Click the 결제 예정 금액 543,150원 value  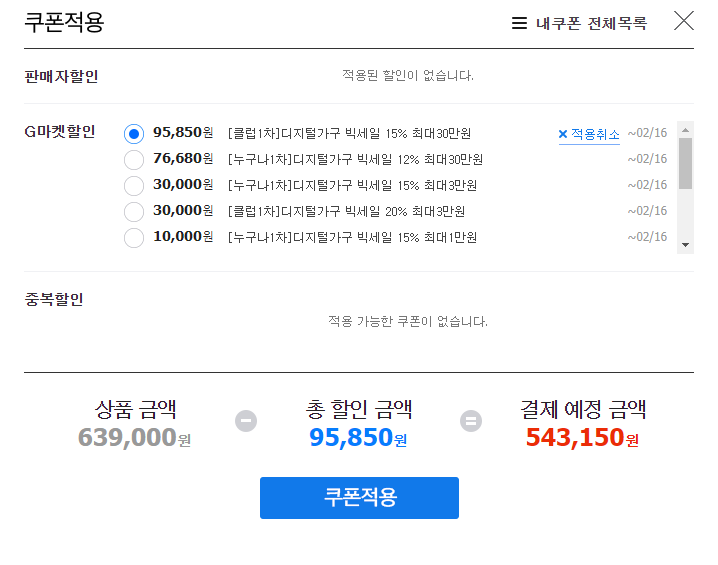582,437
